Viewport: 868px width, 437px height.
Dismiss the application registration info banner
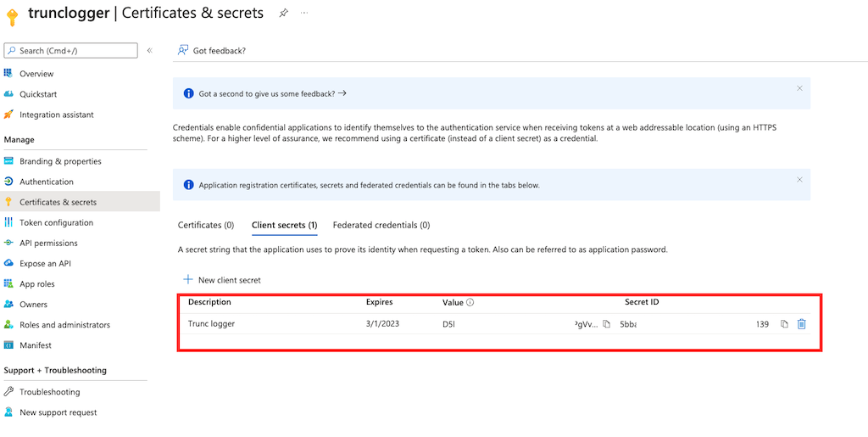coord(799,179)
